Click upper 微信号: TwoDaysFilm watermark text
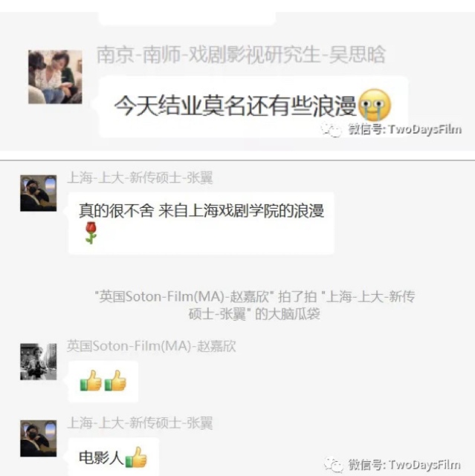 click(405, 129)
